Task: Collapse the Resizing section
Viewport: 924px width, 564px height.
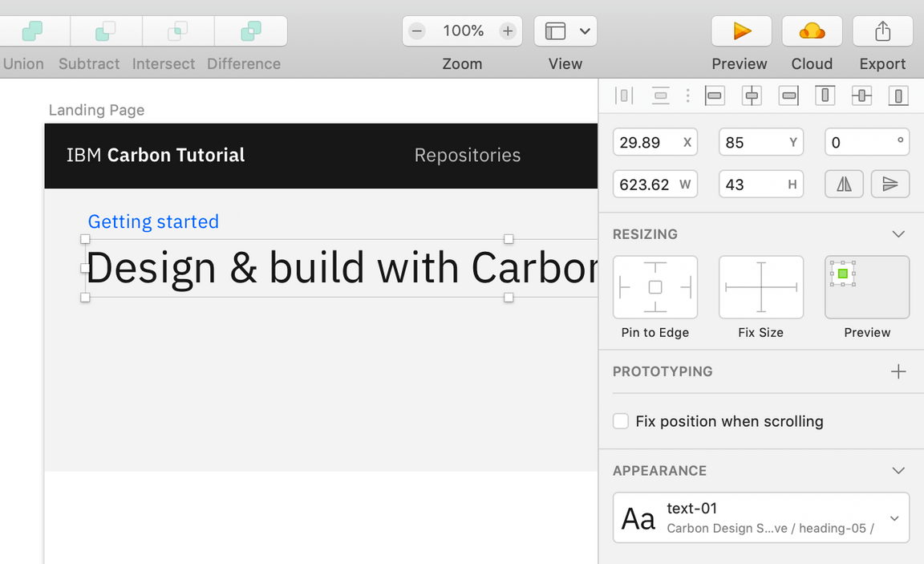Action: [x=898, y=234]
